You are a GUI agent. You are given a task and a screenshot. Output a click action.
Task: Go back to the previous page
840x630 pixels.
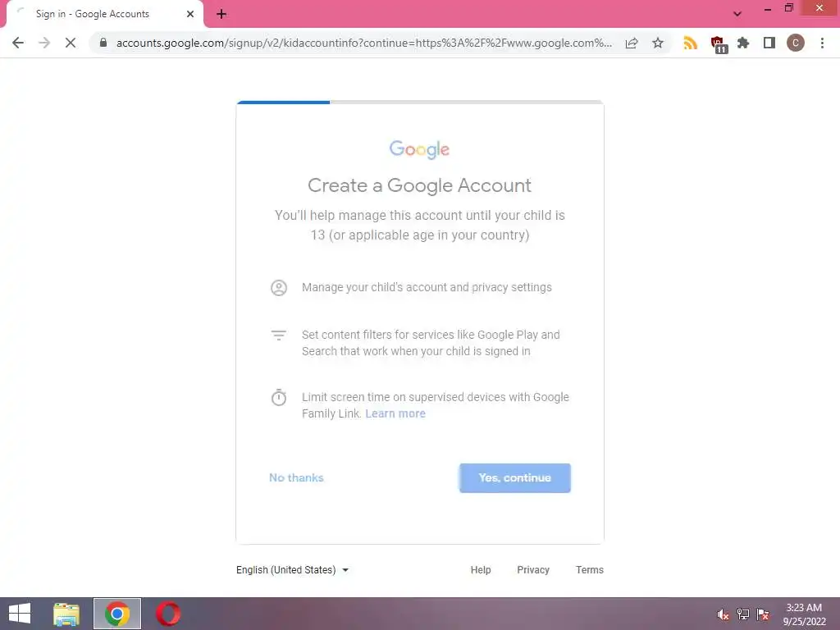point(18,43)
